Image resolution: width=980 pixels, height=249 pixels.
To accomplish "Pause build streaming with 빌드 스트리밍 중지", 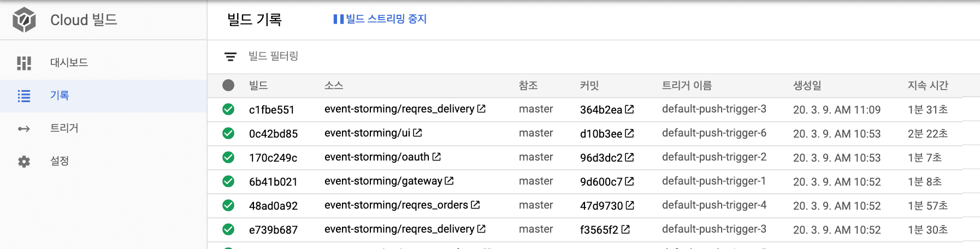I will (x=380, y=19).
